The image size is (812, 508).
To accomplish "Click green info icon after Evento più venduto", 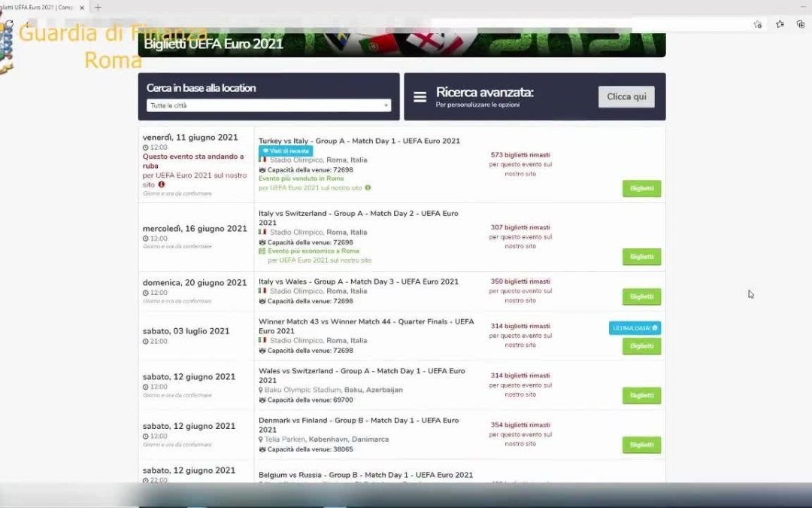I will 368,187.
